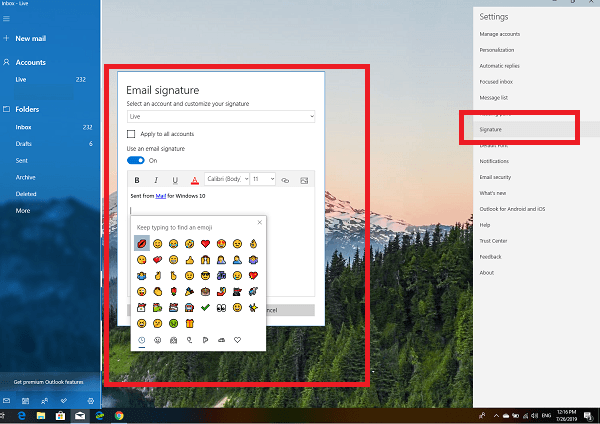Image resolution: width=600 pixels, height=424 pixels.
Task: Insert the folded hands emoji
Action: point(205,260)
